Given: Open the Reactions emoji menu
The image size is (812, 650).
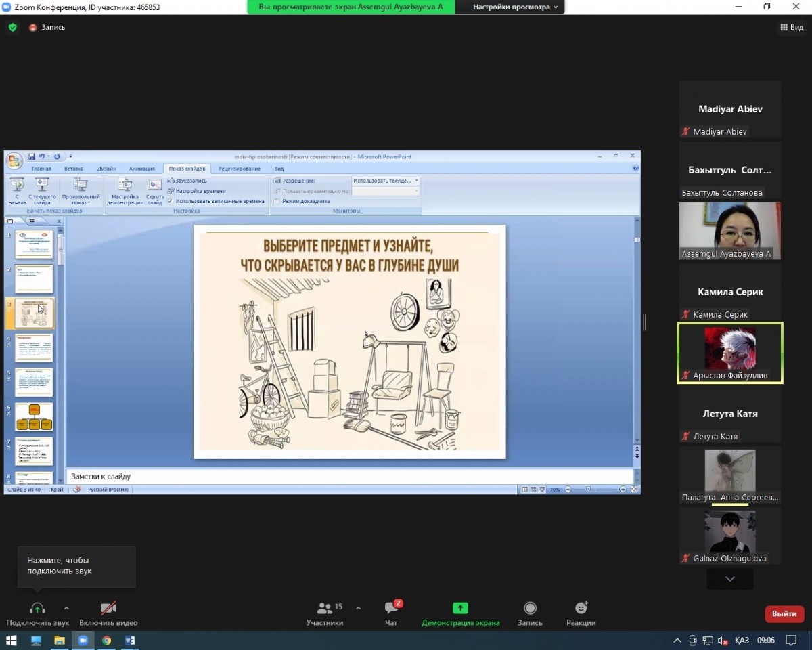Looking at the screenshot, I should pyautogui.click(x=581, y=608).
